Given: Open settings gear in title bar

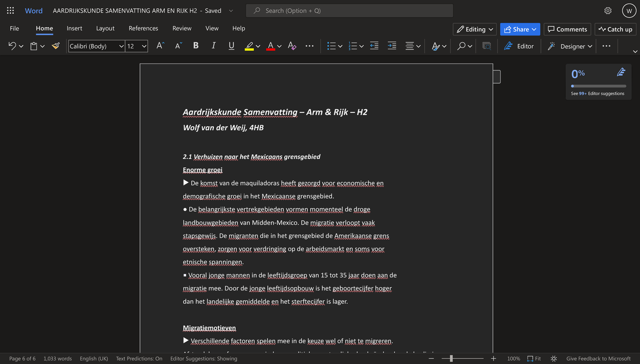Looking at the screenshot, I should point(608,11).
